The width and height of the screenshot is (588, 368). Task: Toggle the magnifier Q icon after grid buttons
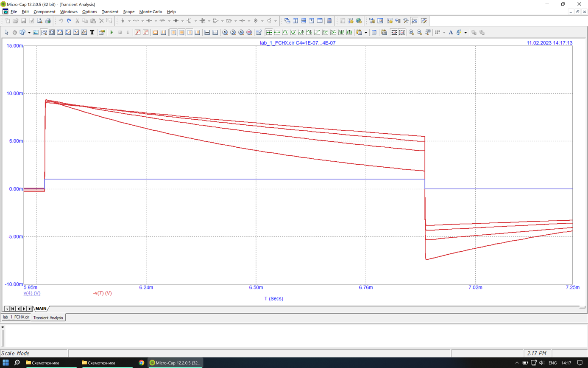pyautogui.click(x=225, y=32)
